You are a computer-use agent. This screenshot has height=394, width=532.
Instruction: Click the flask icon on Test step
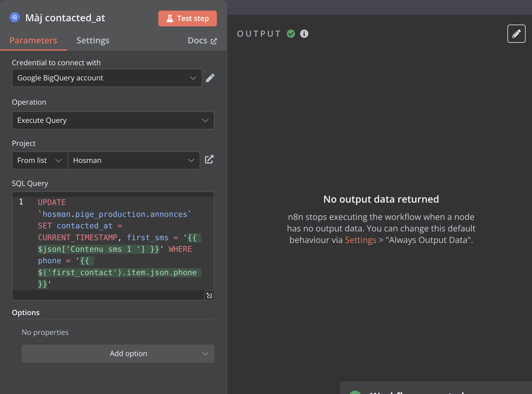170,19
